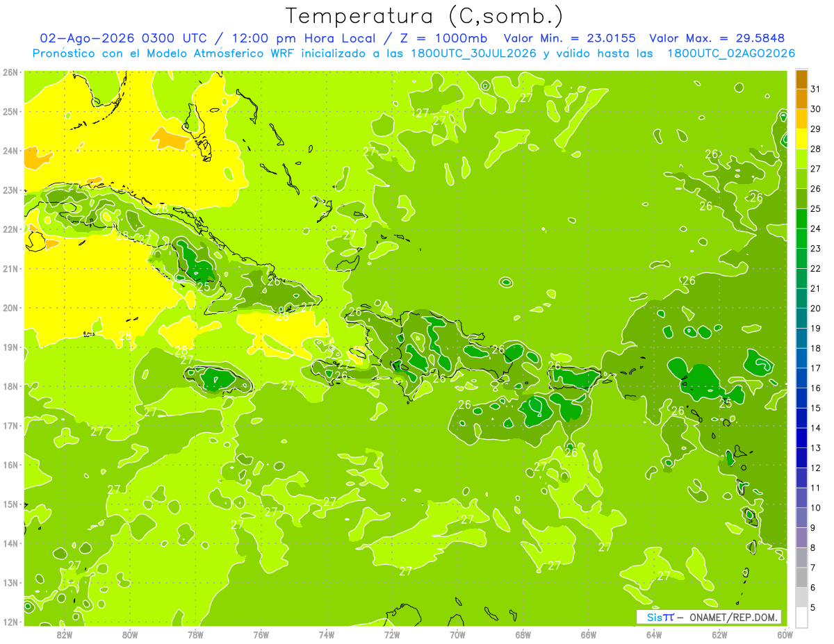Click the blue legend swatch between 15 and 16

801,398
